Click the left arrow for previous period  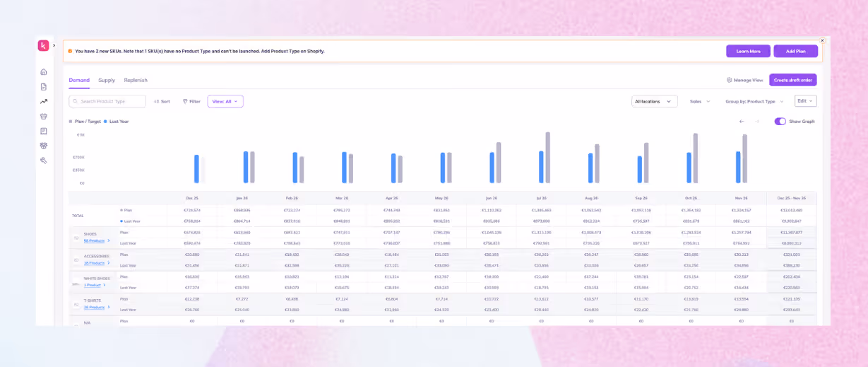tap(742, 122)
